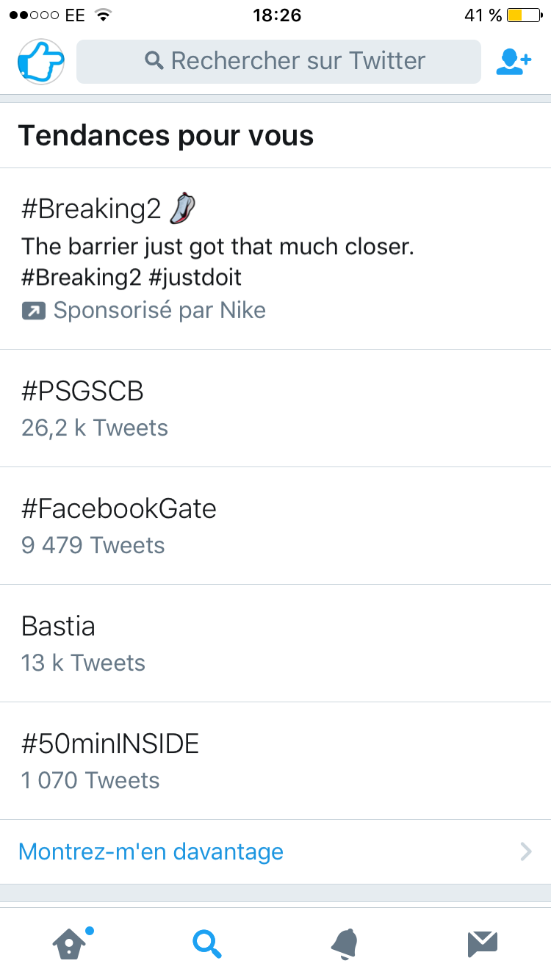Tap the 18:26 clock in status bar

276,15
